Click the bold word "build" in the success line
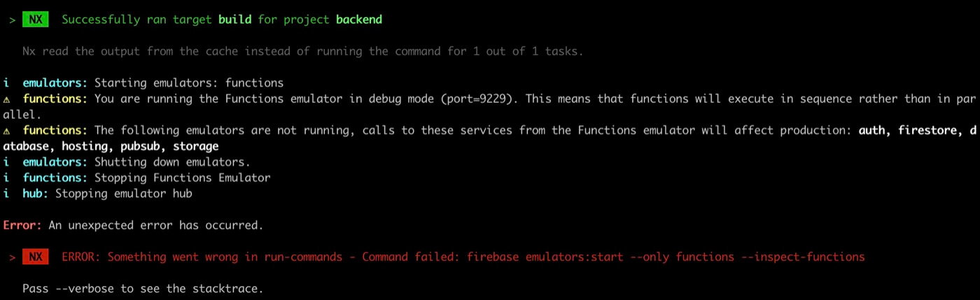Viewport: 980px width, 300px height. point(234,20)
